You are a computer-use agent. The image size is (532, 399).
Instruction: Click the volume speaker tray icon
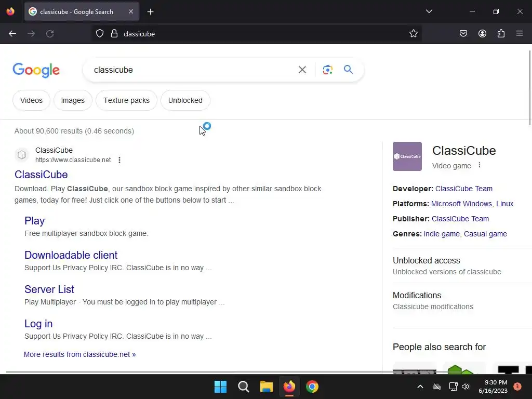pos(465,387)
